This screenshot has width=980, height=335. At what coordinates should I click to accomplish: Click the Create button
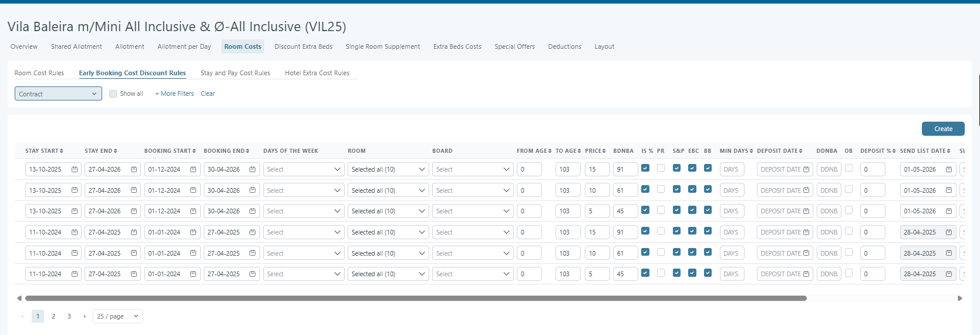[x=943, y=129]
